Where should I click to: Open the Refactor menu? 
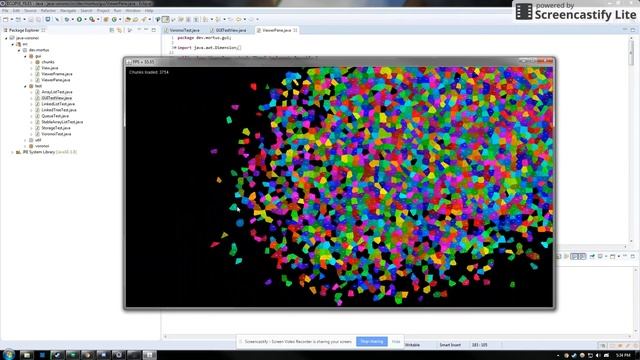point(48,11)
